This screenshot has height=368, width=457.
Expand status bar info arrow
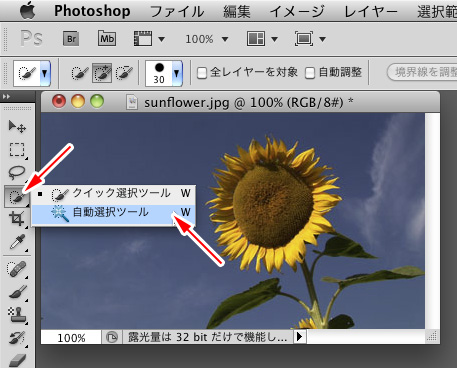pyautogui.click(x=300, y=337)
